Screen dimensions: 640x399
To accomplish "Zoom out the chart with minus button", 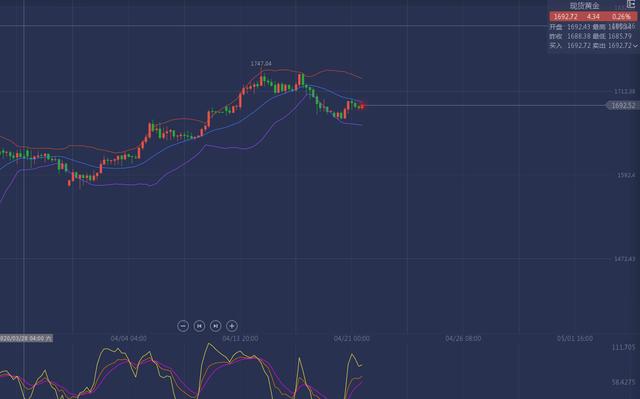I will coord(183,326).
